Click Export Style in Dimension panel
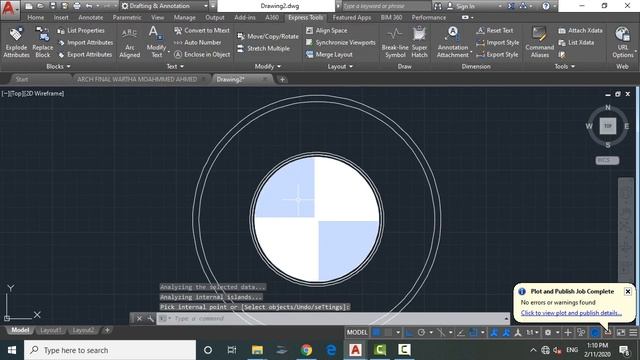Image resolution: width=640 pixels, height=360 pixels. (497, 54)
